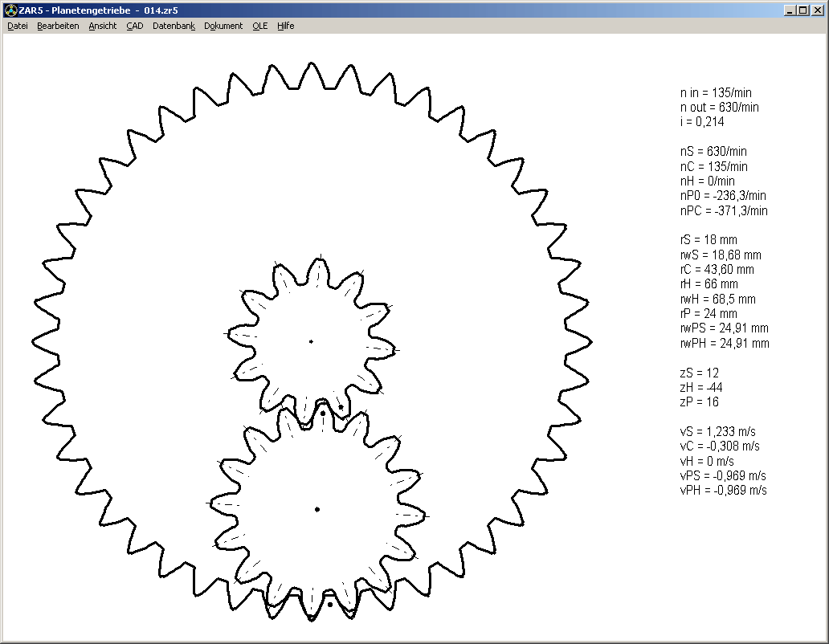The height and width of the screenshot is (644, 829).
Task: Click the center point of the lower planet gear
Action: click(x=317, y=509)
